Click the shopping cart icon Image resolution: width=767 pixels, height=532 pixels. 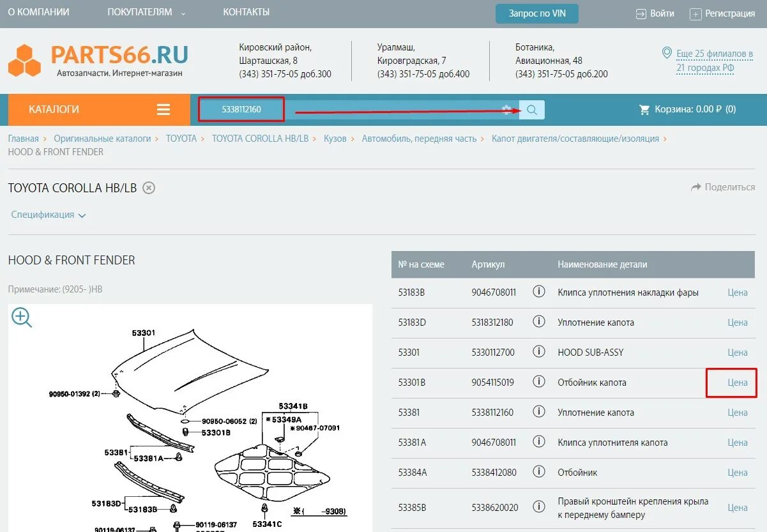click(644, 110)
